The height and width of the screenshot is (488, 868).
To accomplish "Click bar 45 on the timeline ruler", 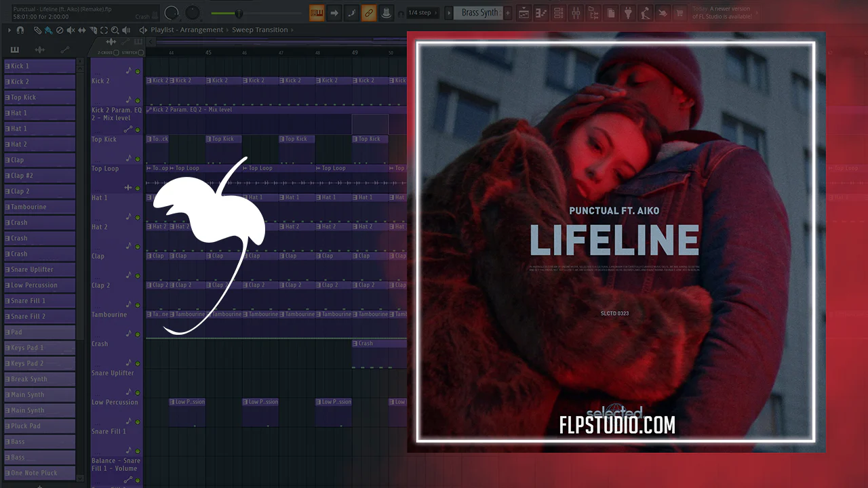I will point(208,52).
